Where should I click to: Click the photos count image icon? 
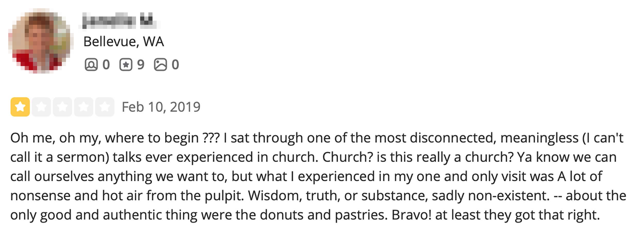pyautogui.click(x=160, y=64)
